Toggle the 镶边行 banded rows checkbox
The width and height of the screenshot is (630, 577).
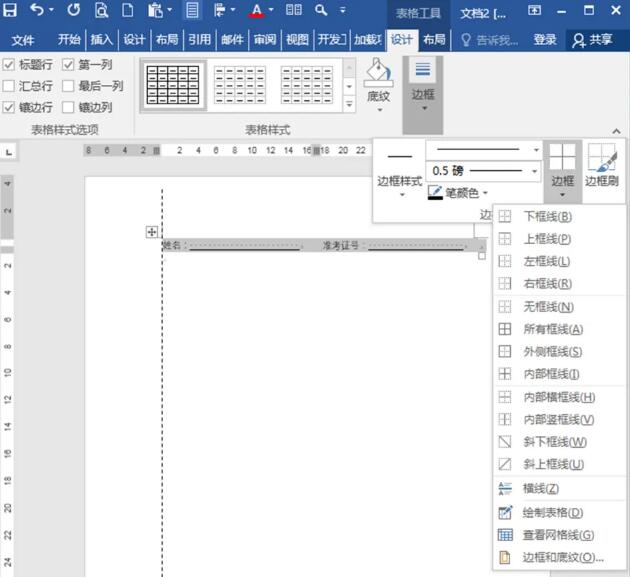(8, 107)
